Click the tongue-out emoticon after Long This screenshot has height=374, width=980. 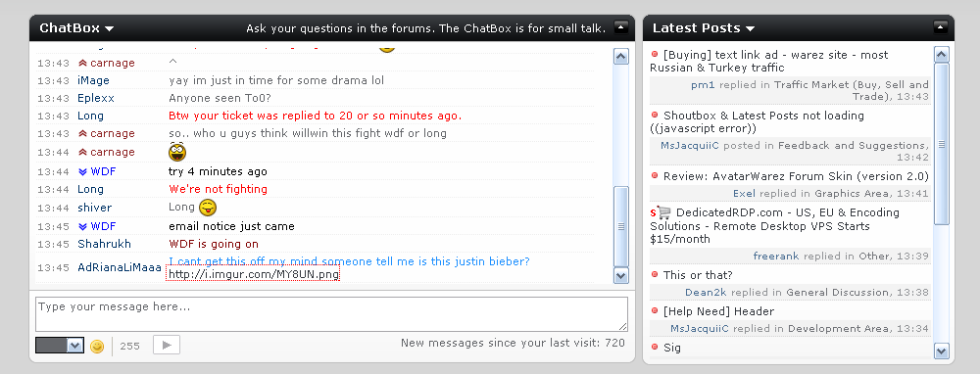[208, 208]
